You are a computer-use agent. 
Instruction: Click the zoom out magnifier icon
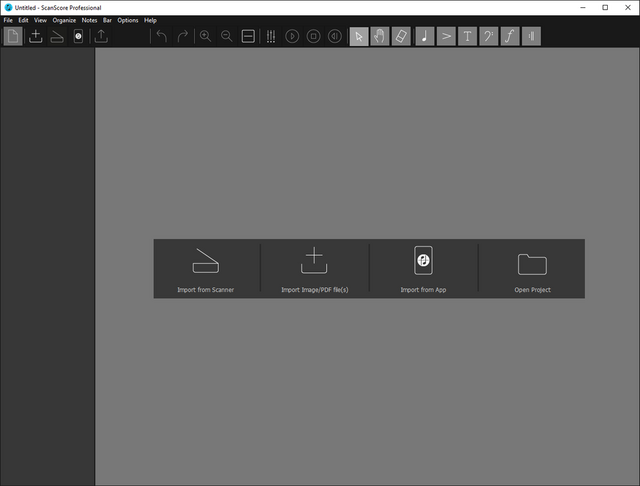227,36
